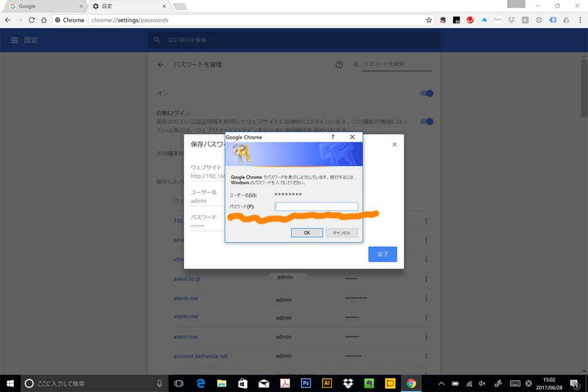Open Dropbox from the taskbar
The height and width of the screenshot is (392, 588).
(x=348, y=383)
